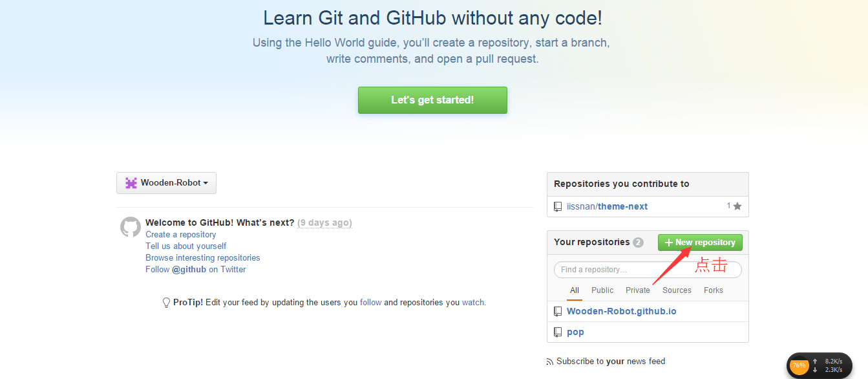Expand the Wooden-Robot account switcher dropdown

click(166, 183)
